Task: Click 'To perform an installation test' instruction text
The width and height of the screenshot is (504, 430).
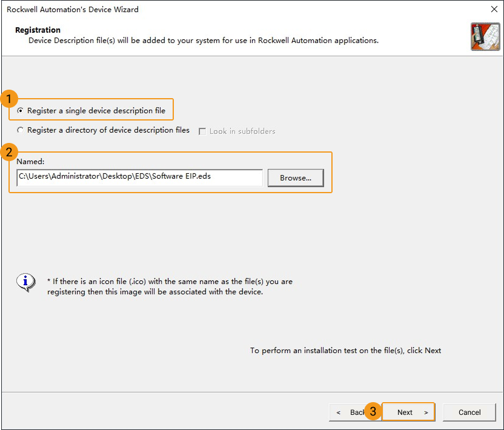Action: tap(345, 350)
